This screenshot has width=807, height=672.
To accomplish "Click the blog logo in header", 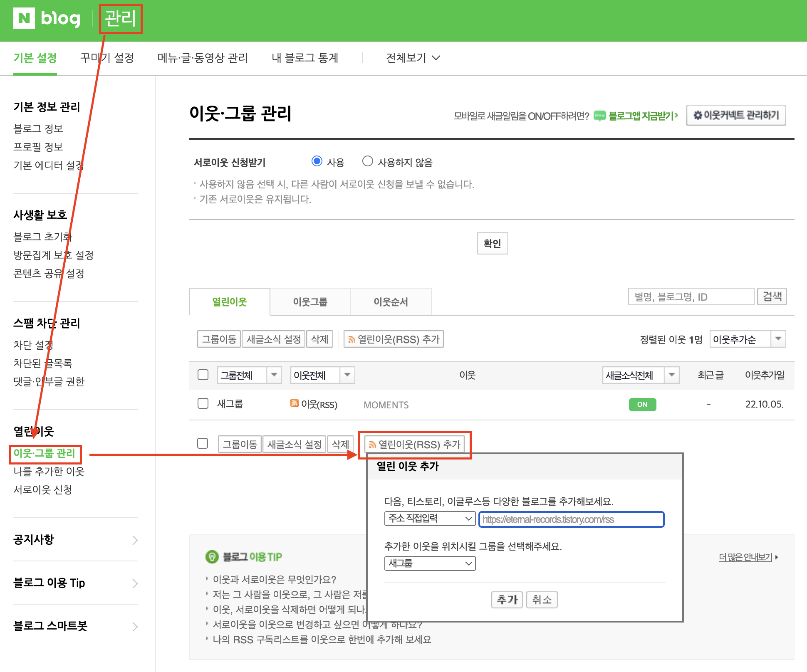I will coord(61,19).
